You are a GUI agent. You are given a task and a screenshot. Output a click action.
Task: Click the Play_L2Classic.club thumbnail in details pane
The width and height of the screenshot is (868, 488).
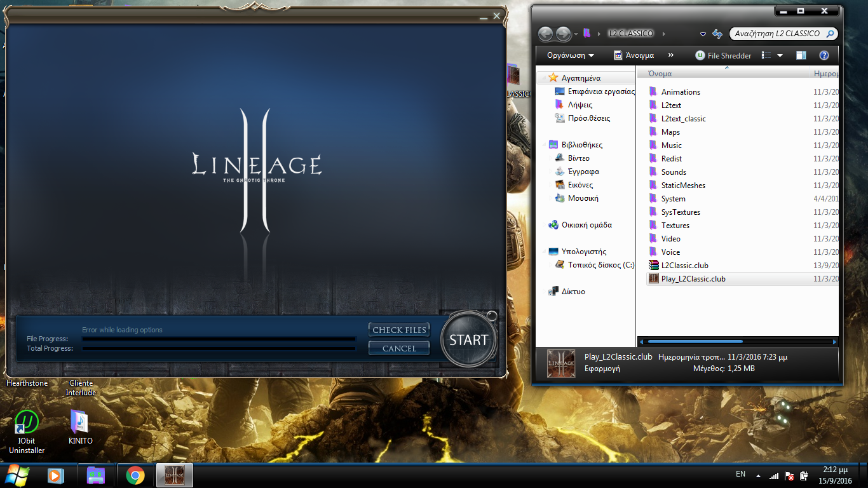tap(561, 364)
